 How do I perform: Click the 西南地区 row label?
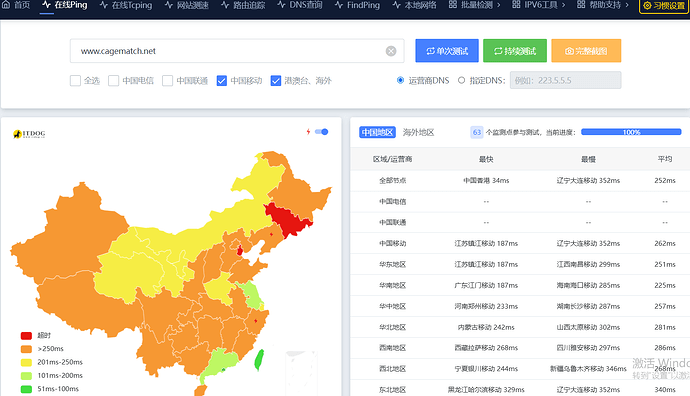tap(393, 348)
